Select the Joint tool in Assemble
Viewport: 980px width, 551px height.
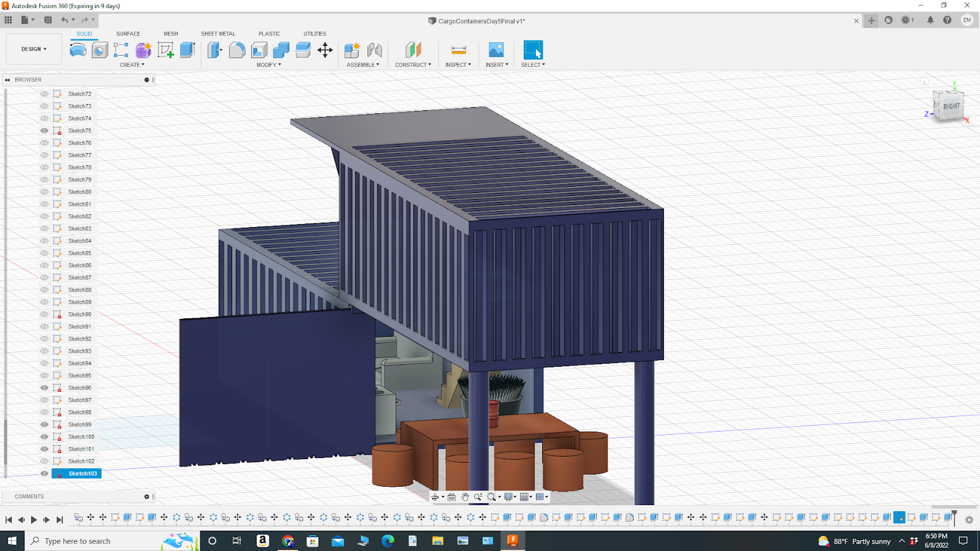tap(374, 50)
